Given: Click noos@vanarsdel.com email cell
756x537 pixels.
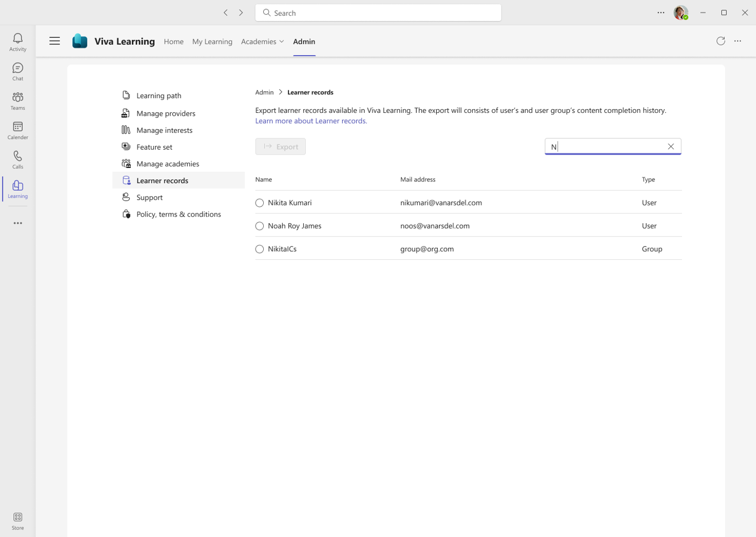Looking at the screenshot, I should 435,226.
